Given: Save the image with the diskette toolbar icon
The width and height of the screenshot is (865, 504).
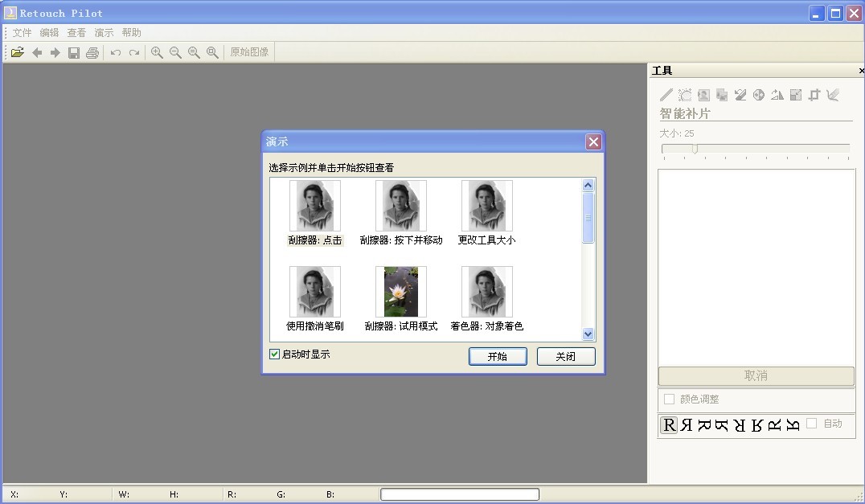Looking at the screenshot, I should click(x=75, y=51).
